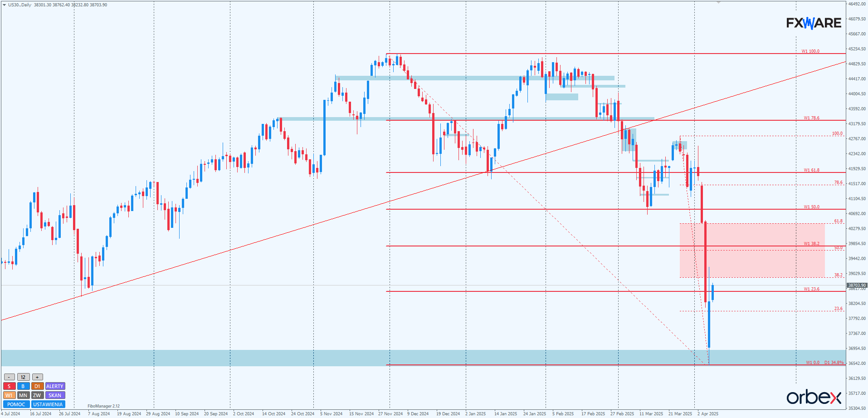
Task: Click the current price label 38703.90
Action: tap(857, 285)
